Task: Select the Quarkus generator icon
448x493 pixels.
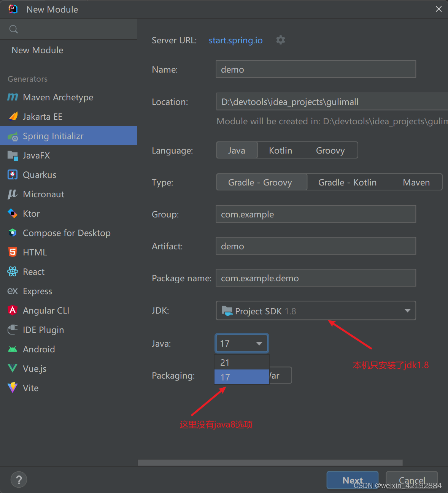Action: click(13, 174)
